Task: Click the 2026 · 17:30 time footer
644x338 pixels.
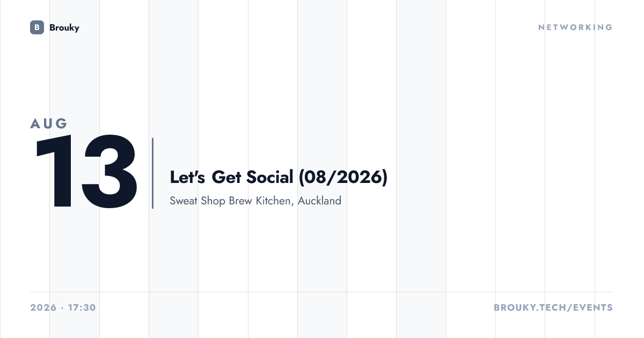Action: click(63, 308)
